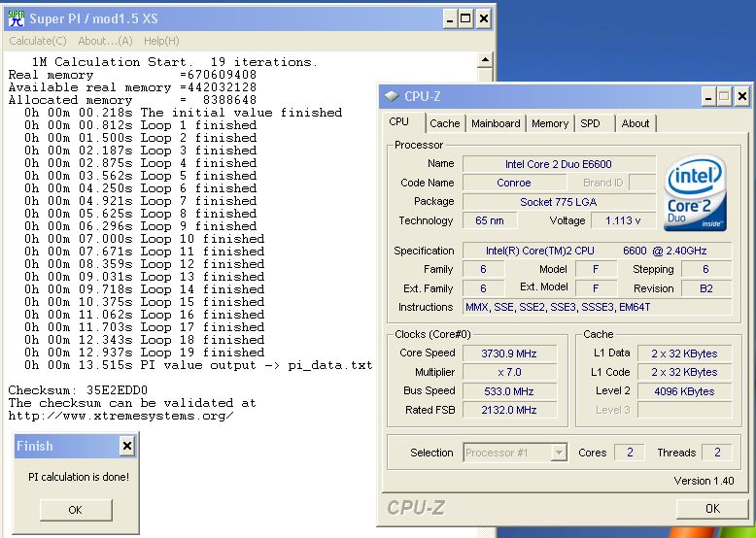
Task: Click the Level 2 cache value 4096 KBytes
Action: click(x=684, y=391)
